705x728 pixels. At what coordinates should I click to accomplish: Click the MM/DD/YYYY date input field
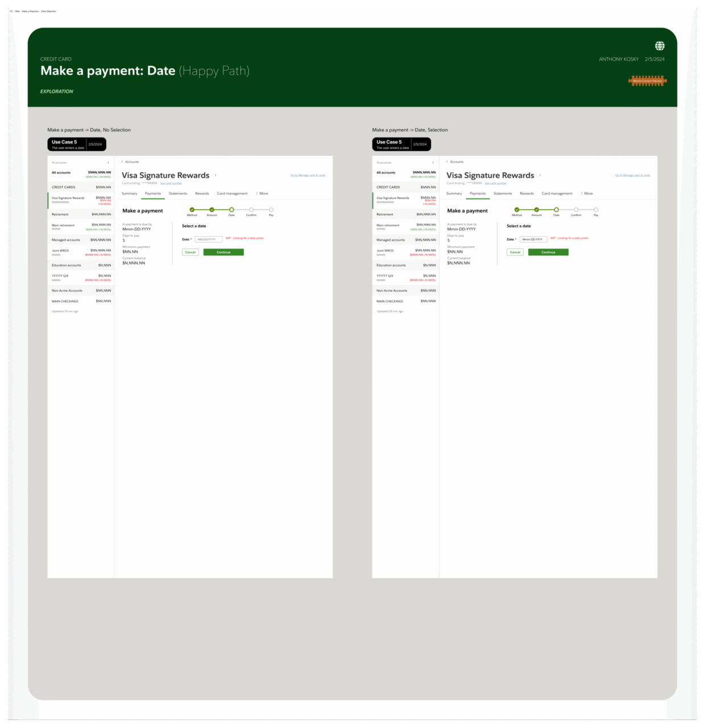pyautogui.click(x=209, y=239)
